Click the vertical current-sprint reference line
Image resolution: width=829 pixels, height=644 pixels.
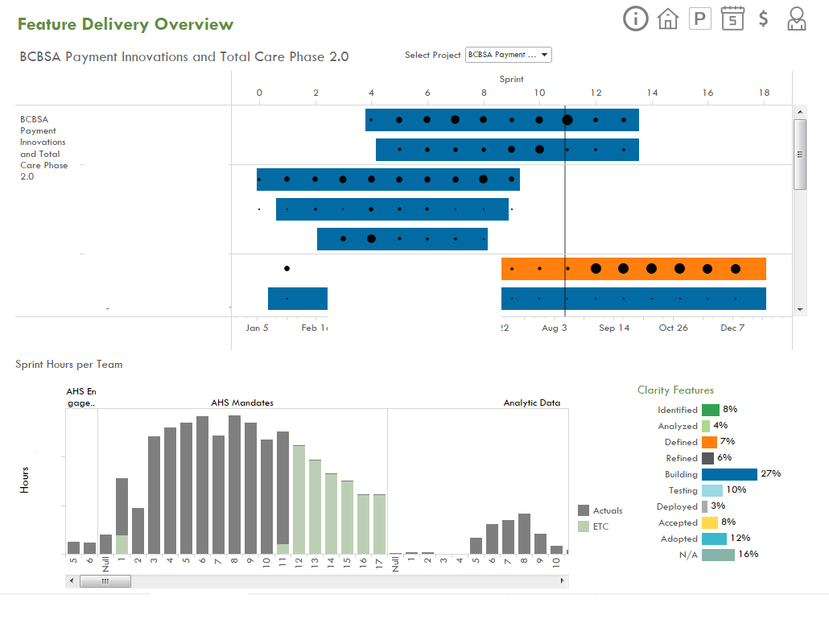(x=565, y=212)
